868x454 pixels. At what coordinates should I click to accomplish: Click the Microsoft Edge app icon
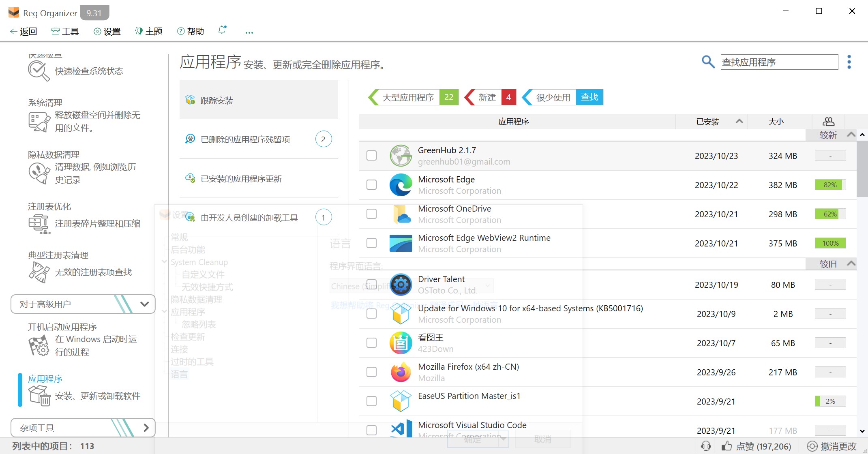(x=401, y=185)
